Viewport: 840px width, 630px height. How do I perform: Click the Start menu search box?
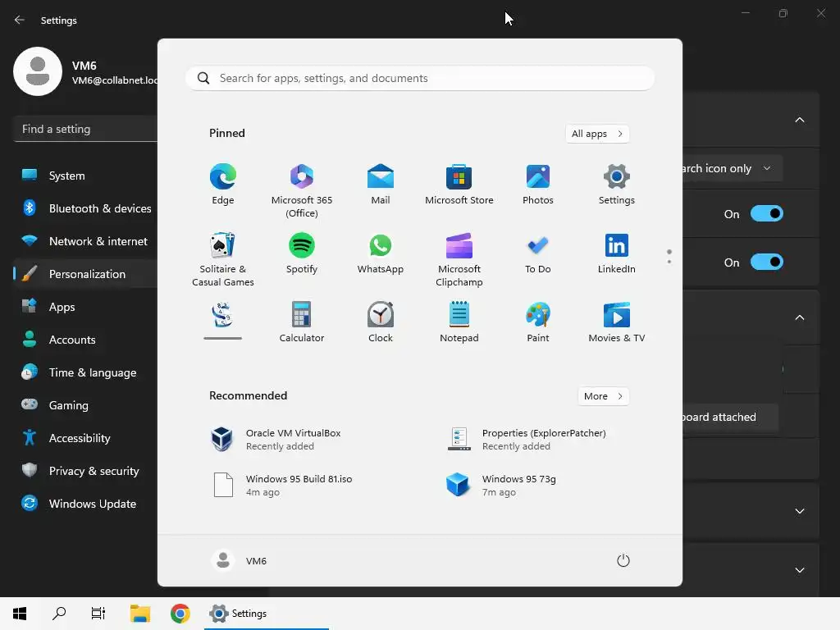(420, 78)
